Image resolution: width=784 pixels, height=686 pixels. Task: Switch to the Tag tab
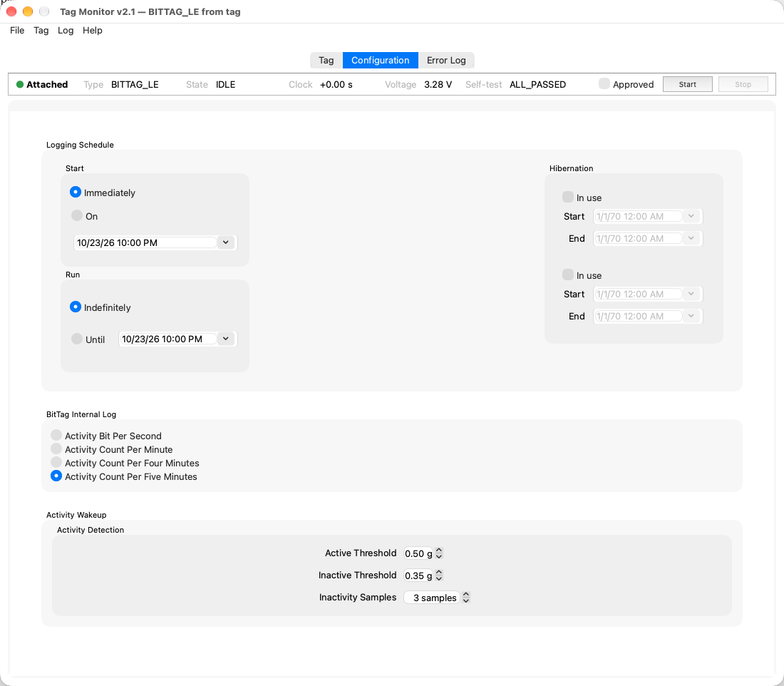(326, 60)
